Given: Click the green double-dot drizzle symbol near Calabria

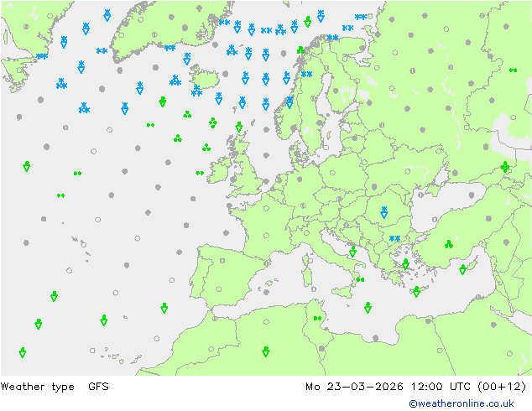Looking at the screenshot, I should (360, 280).
